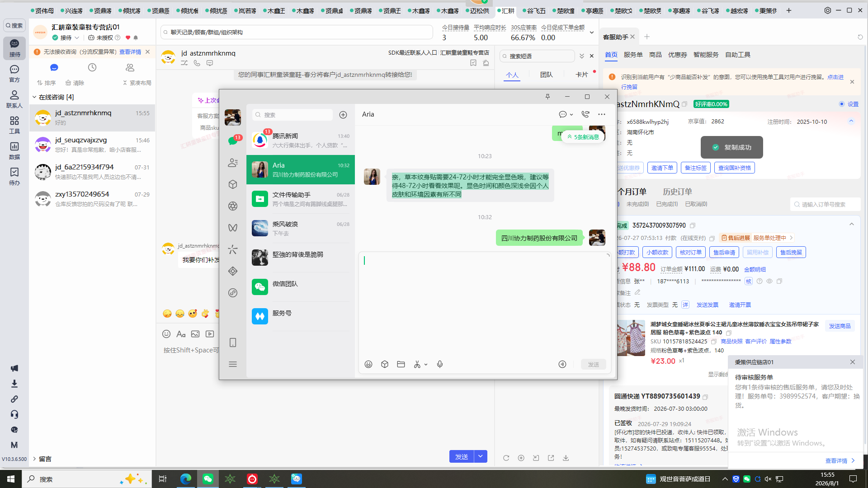Click the 查询国补资格 button
This screenshot has height=488, width=868.
(735, 168)
